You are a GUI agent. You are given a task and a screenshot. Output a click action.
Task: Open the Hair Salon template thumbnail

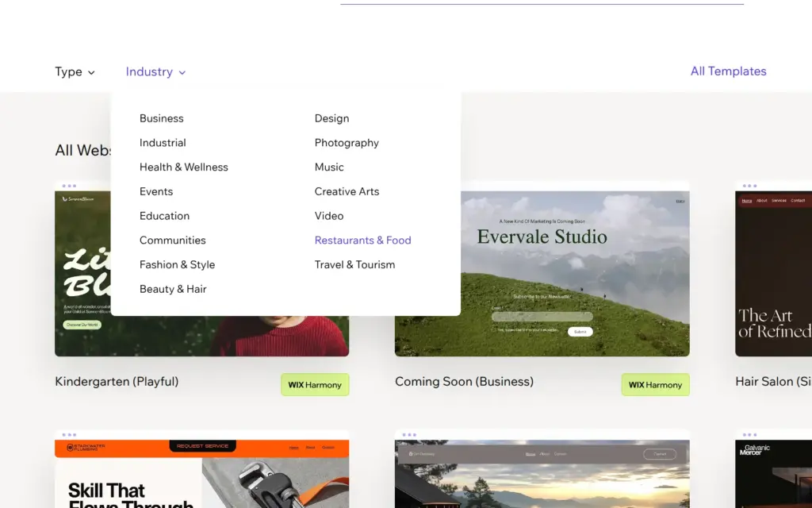(x=774, y=268)
